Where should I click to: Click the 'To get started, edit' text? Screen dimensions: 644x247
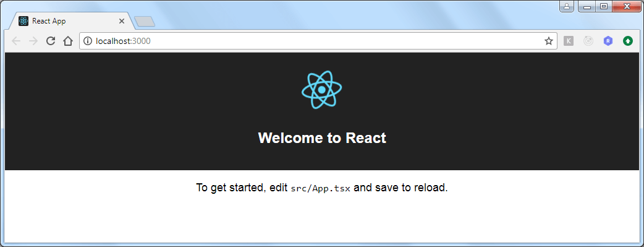pyautogui.click(x=242, y=188)
